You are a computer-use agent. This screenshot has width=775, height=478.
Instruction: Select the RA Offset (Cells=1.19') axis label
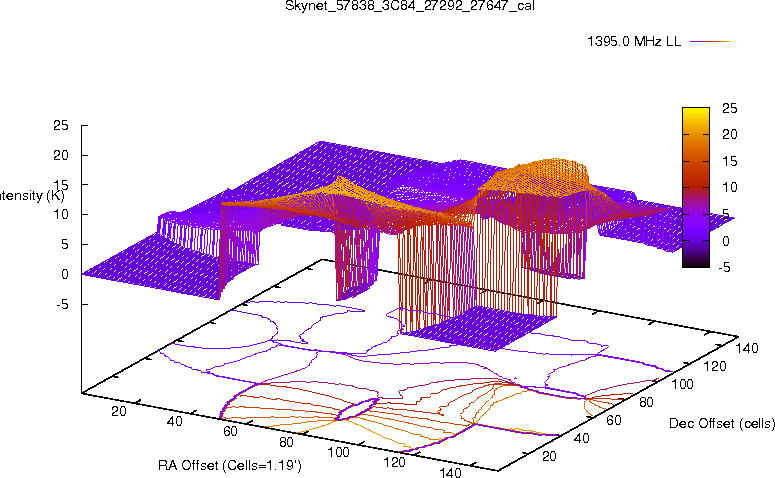[230, 465]
